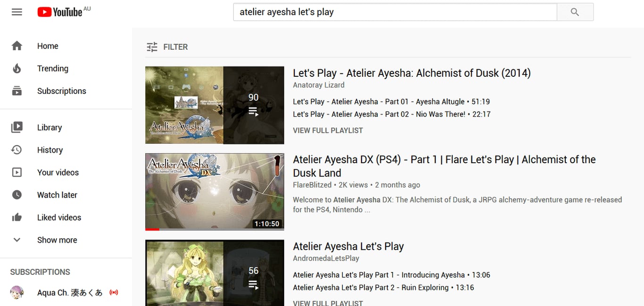The height and width of the screenshot is (306, 644).
Task: Play Part 02 - Nio Was There! video
Action: point(392,114)
